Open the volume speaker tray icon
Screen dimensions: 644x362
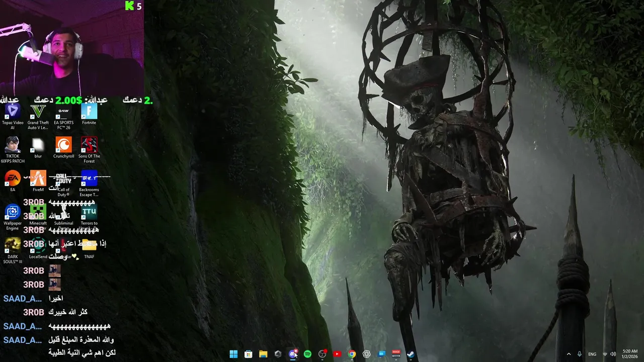[x=613, y=354]
